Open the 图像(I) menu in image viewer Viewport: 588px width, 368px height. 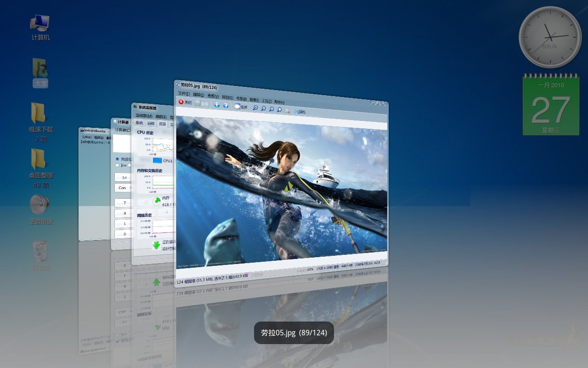[x=254, y=100]
